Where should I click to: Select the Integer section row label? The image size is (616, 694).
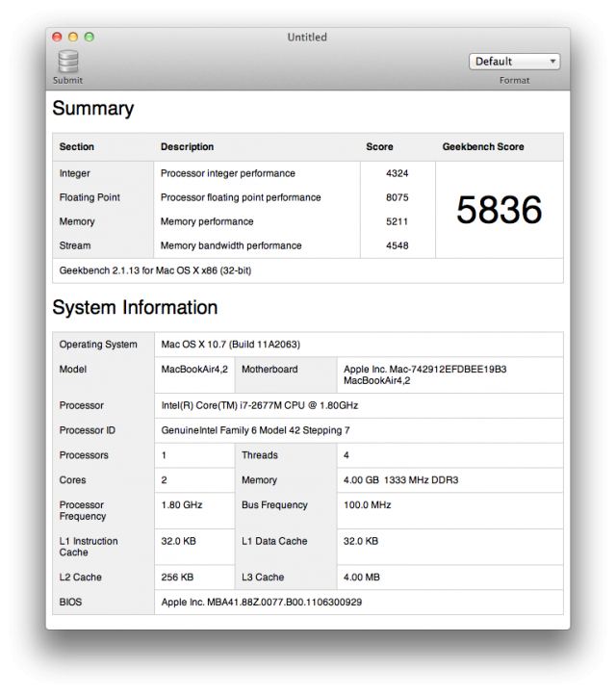75,173
